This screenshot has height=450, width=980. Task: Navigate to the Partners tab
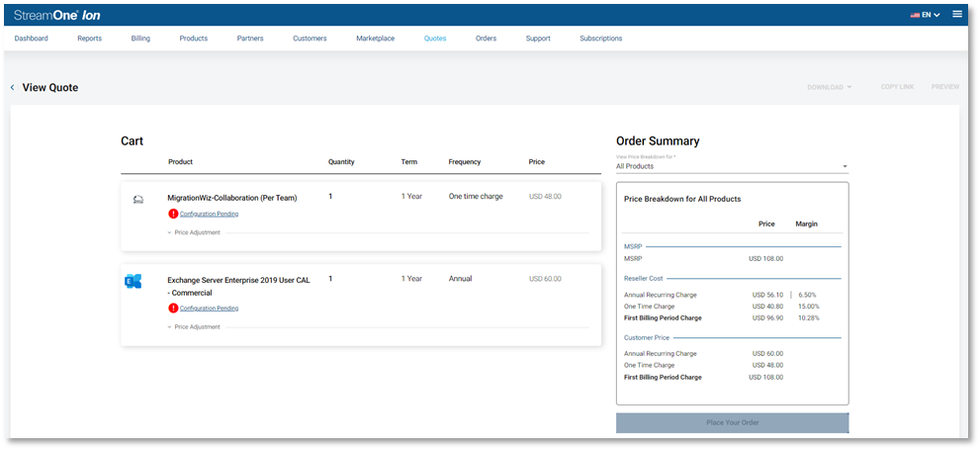[x=250, y=39]
